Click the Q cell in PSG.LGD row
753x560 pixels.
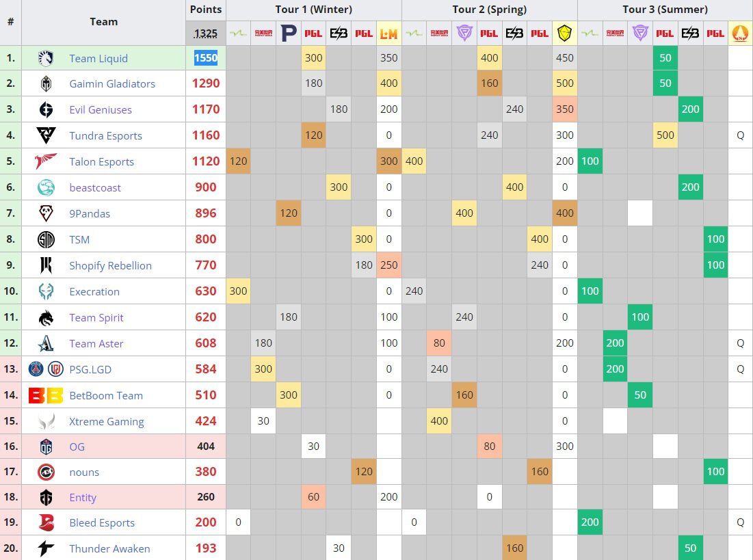coord(740,369)
